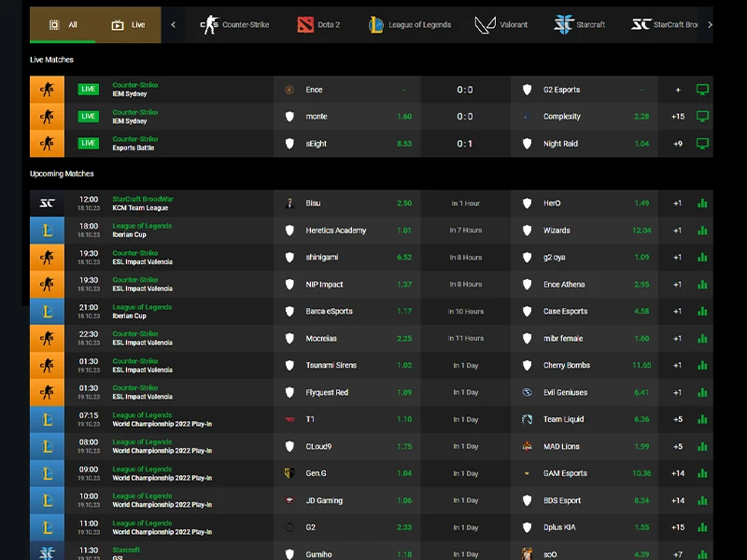Expand +5 markets for T1 vs Team Liquid
Image resolution: width=747 pixels, height=560 pixels.
click(678, 419)
